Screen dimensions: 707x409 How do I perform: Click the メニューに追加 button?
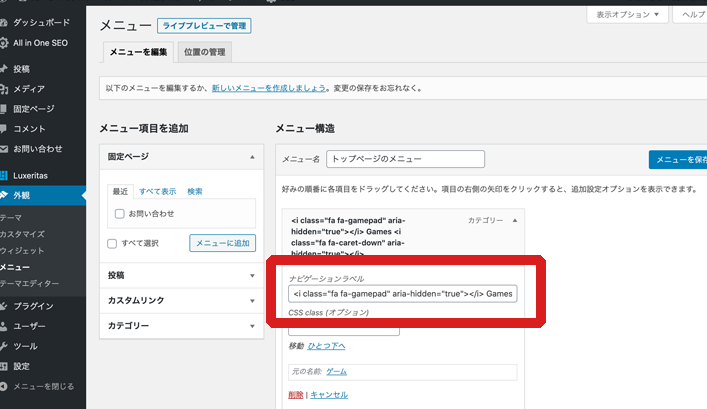pyautogui.click(x=222, y=243)
